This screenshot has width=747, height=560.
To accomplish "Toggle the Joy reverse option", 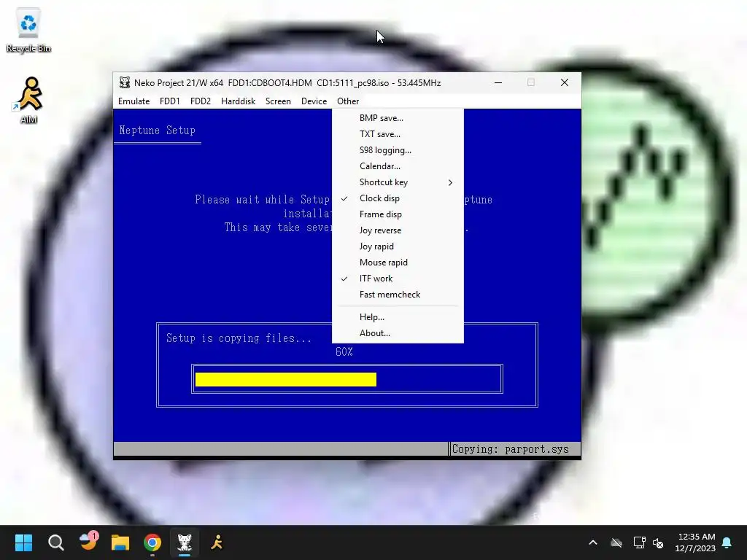I will coord(398,230).
